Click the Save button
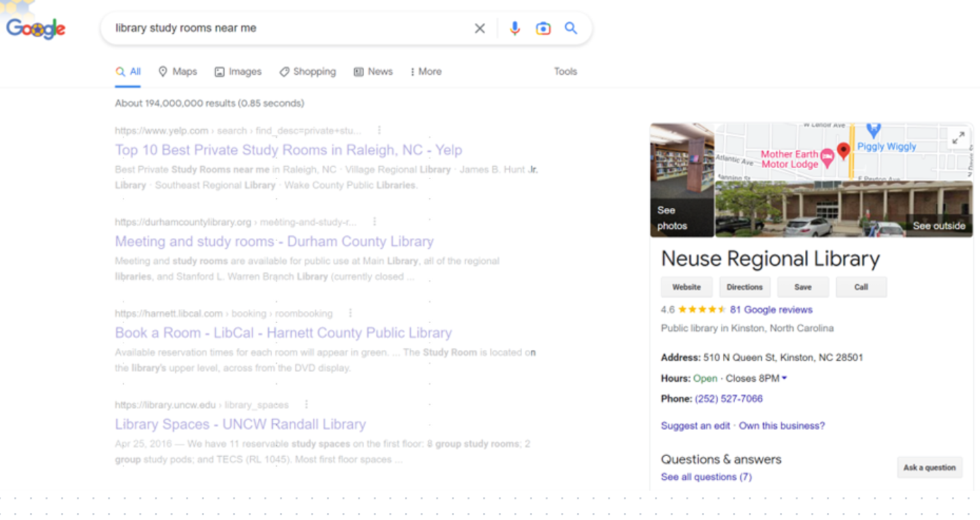This screenshot has height=520, width=980. point(803,287)
